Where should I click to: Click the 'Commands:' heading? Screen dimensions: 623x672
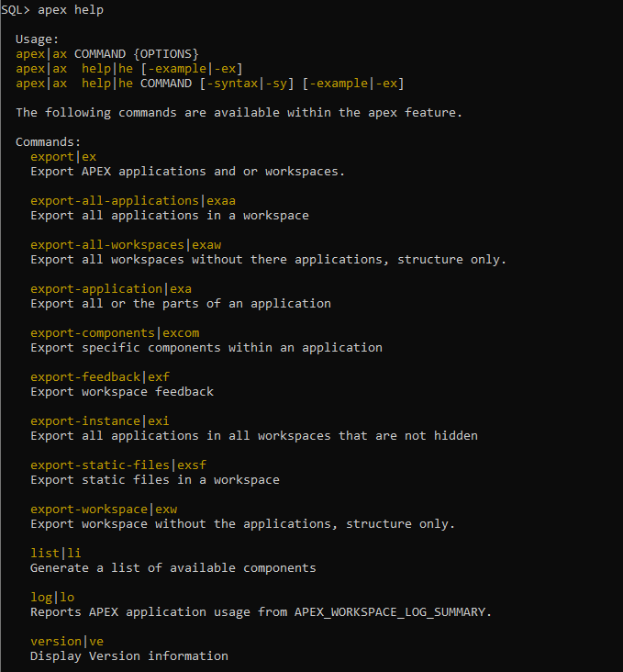[x=48, y=142]
